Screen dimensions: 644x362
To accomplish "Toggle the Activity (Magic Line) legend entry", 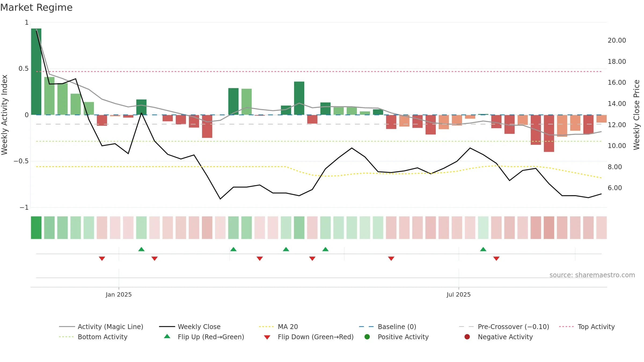I will tap(101, 327).
